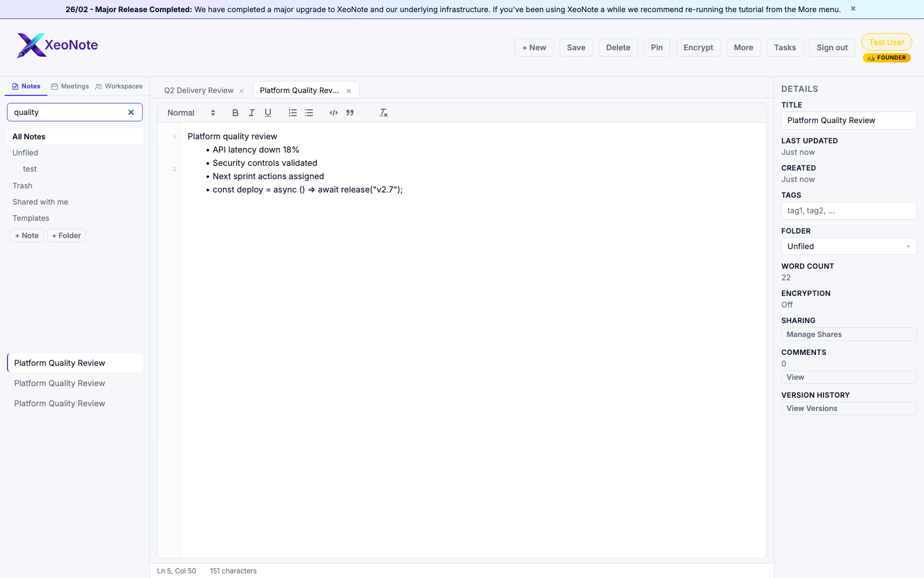Screen dimensions: 924x578
Task: Toggle bold formatting in editor toolbar
Action: pos(235,113)
